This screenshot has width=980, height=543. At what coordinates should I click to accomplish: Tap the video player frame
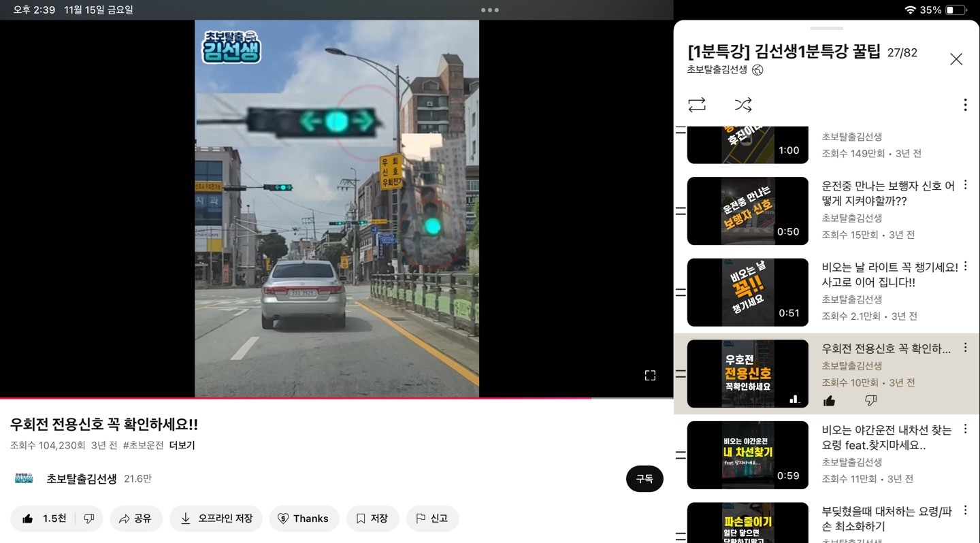point(337,208)
